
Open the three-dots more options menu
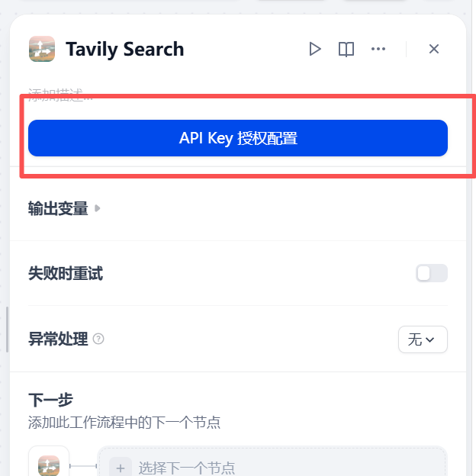pos(378,49)
